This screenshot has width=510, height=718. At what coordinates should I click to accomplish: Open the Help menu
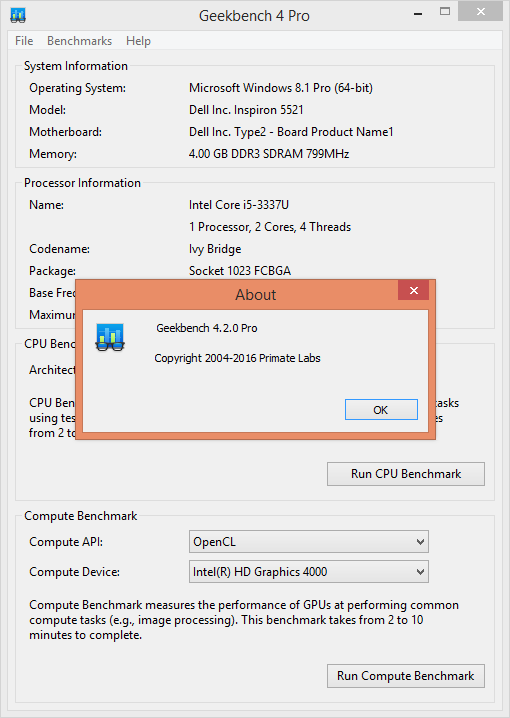138,41
